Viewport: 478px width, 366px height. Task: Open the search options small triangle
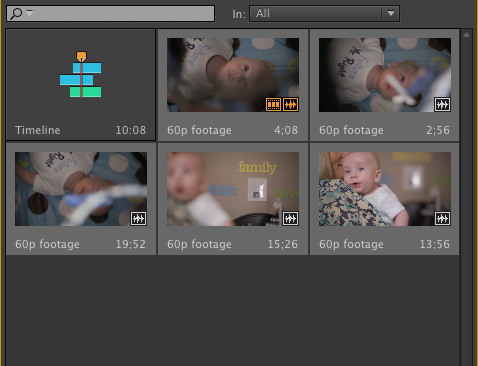tap(29, 13)
